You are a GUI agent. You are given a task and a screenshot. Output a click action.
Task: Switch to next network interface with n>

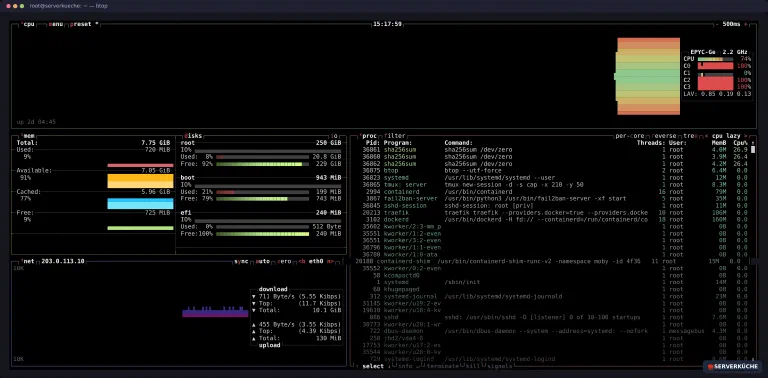click(331, 261)
